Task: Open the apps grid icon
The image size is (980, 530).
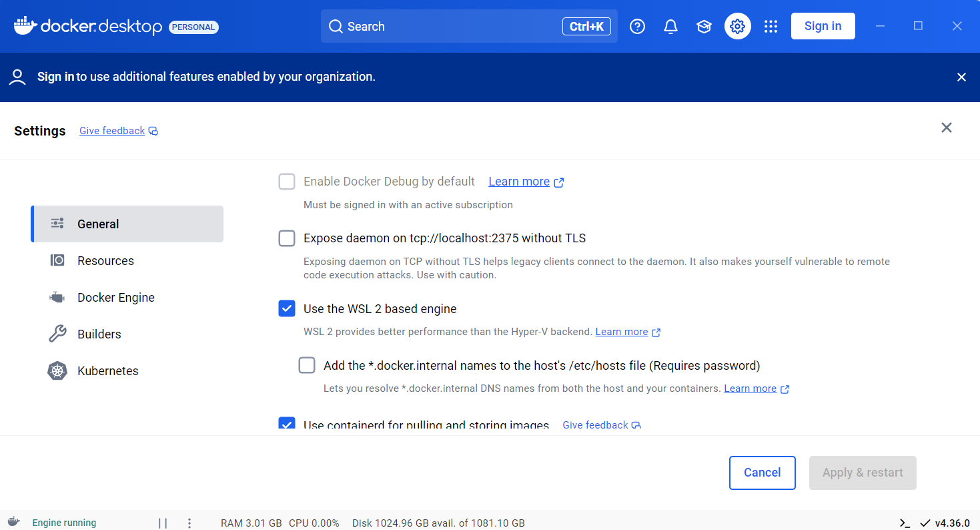Action: click(x=771, y=27)
